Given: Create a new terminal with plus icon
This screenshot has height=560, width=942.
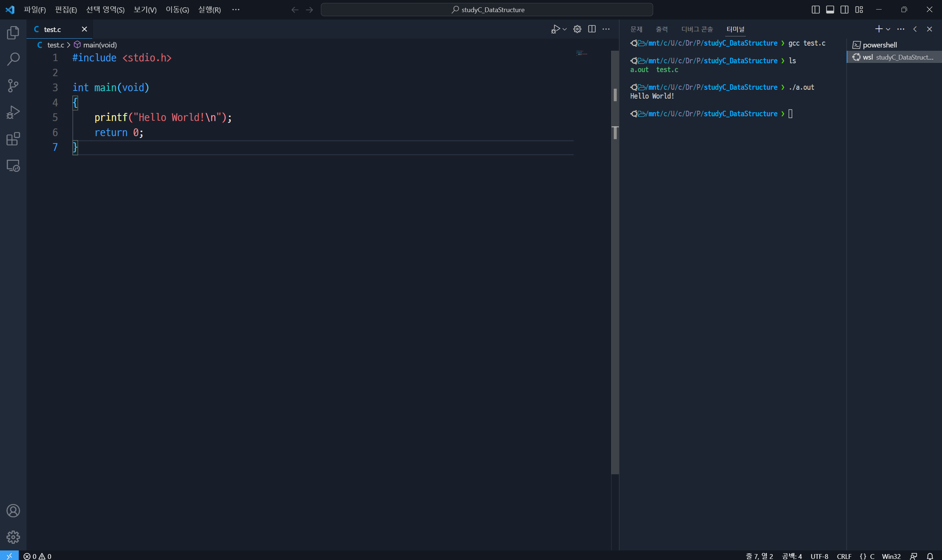Looking at the screenshot, I should 879,29.
